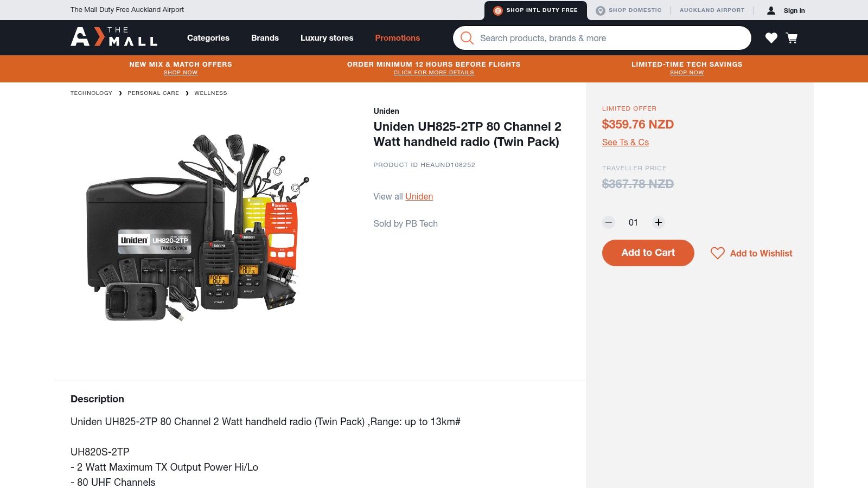
Task: Click Product ID HEAUND108252 text
Action: 424,165
